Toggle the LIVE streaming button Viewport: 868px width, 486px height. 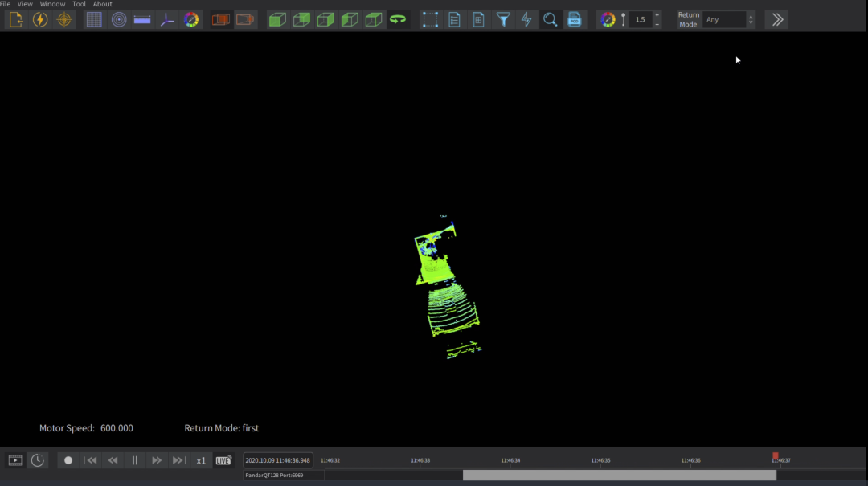click(223, 460)
